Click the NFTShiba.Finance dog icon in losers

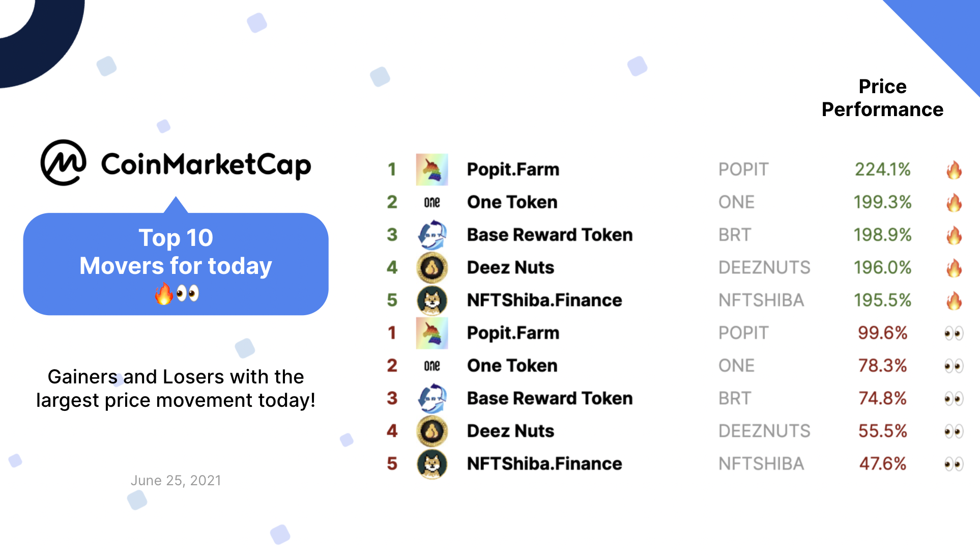click(432, 464)
